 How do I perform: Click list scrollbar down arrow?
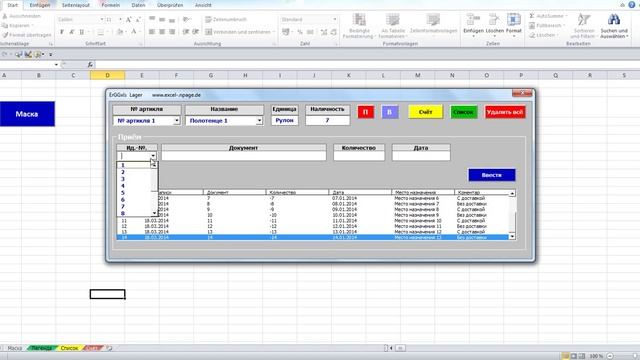tap(512, 236)
